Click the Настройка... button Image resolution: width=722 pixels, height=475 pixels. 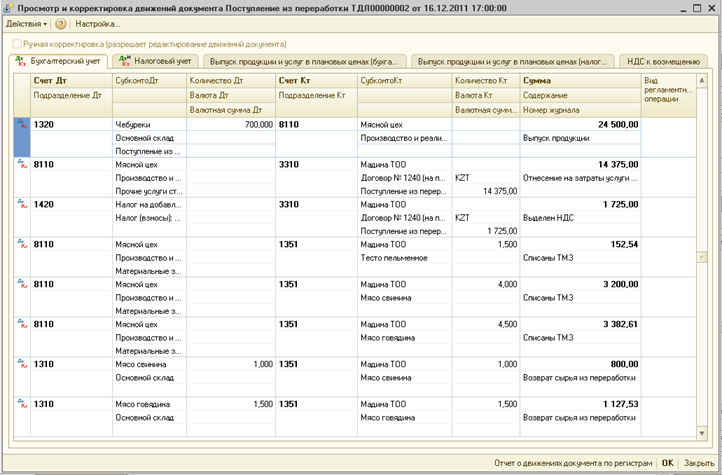point(98,23)
